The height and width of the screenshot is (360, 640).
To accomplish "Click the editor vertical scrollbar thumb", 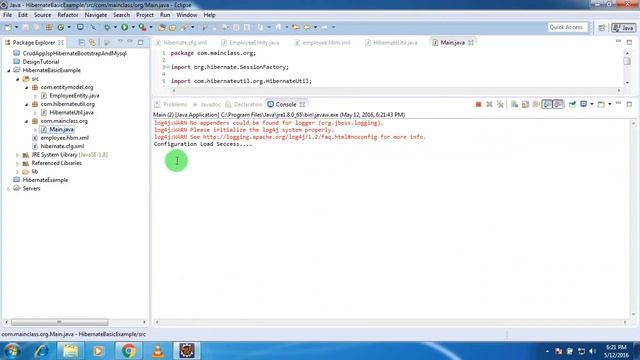I will click(627, 61).
